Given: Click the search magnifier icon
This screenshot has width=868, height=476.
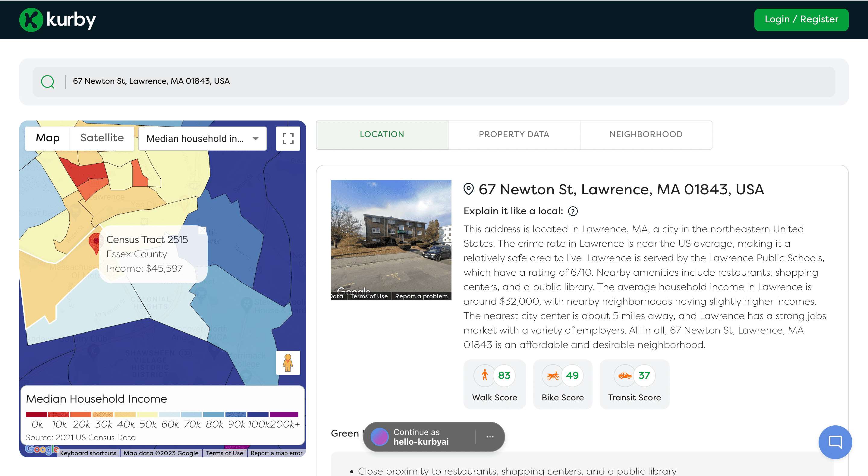Looking at the screenshot, I should coord(48,82).
